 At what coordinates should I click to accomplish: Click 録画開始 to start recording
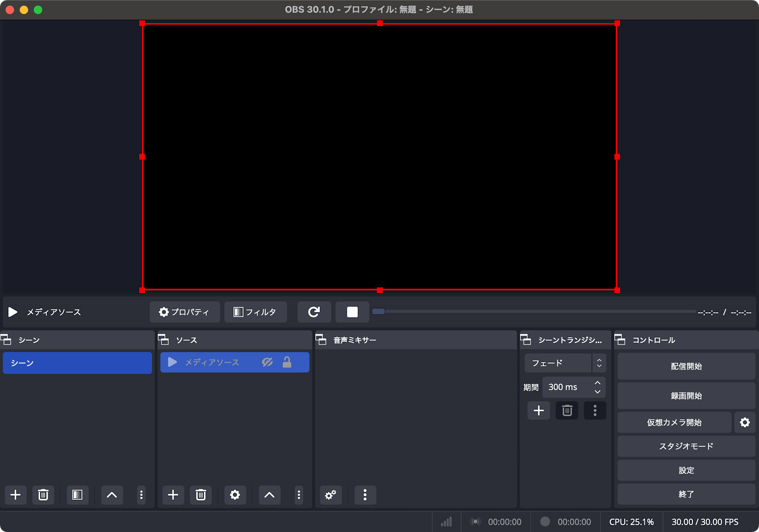tap(687, 396)
